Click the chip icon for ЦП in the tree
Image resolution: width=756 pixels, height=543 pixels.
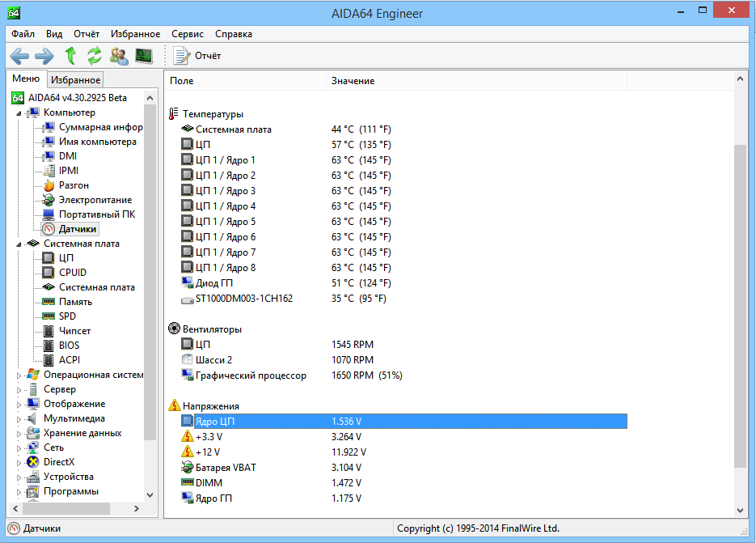tap(49, 258)
